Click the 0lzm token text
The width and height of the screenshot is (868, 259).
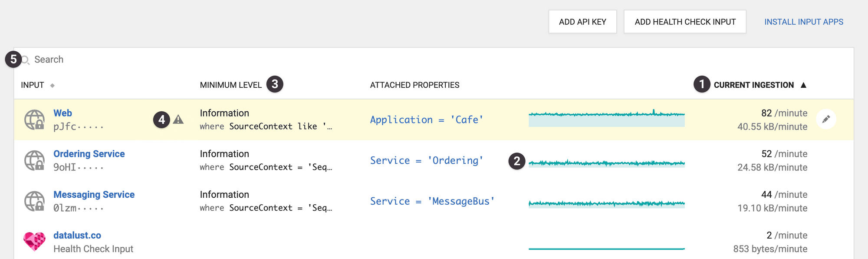pos(78,208)
